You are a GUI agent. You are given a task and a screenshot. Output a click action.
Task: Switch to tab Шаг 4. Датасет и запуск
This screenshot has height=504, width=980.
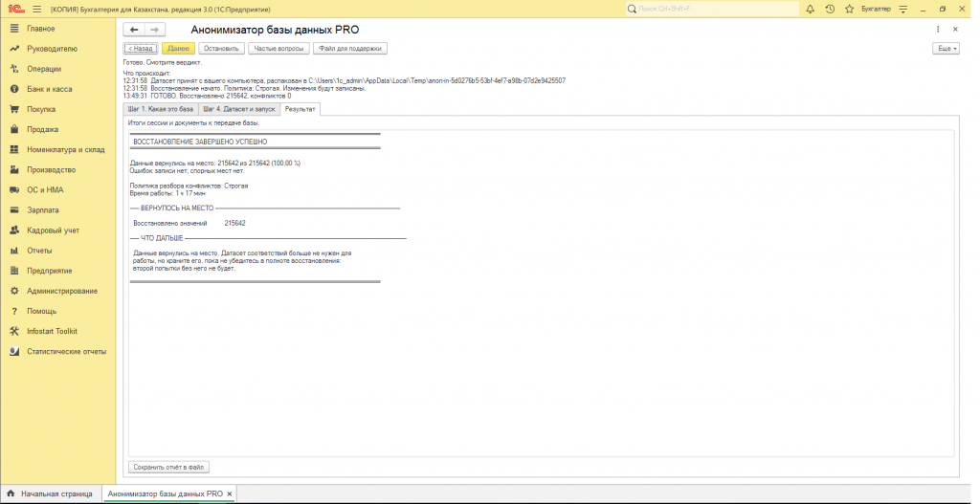pos(238,109)
